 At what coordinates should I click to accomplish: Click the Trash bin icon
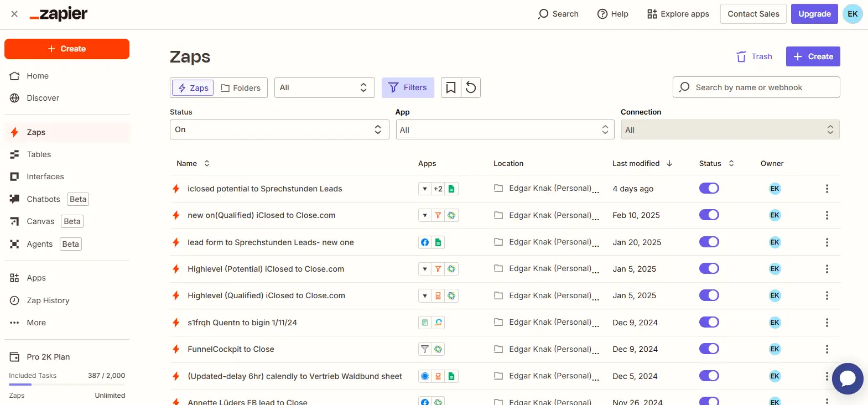coord(741,56)
